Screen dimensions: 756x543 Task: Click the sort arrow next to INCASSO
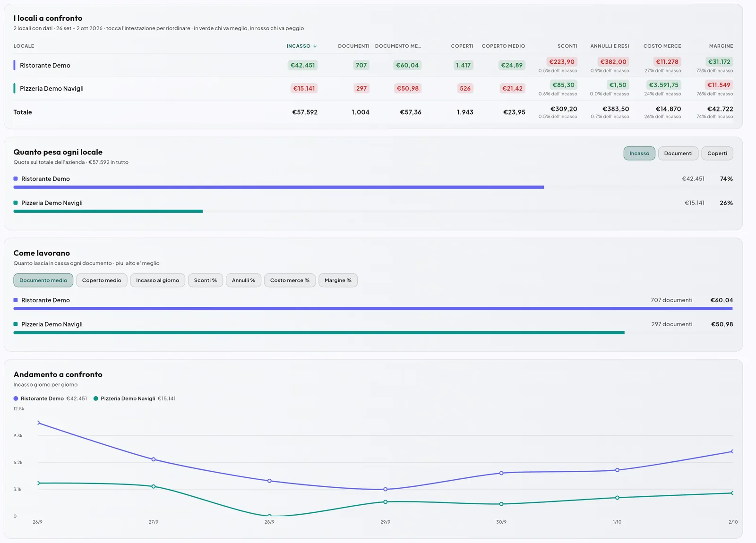tap(315, 46)
